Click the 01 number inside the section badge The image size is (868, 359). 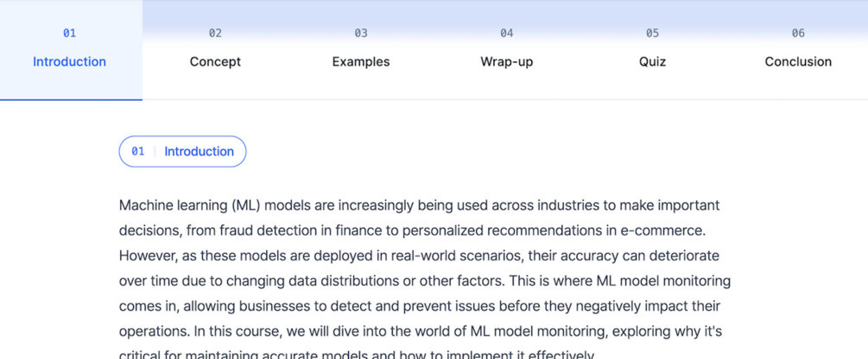tap(138, 151)
